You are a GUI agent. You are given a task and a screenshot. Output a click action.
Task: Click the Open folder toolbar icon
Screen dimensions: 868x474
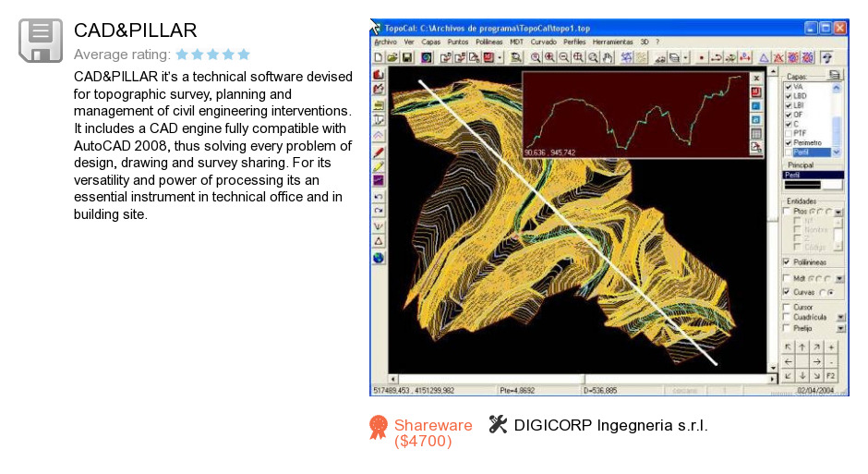[392, 57]
